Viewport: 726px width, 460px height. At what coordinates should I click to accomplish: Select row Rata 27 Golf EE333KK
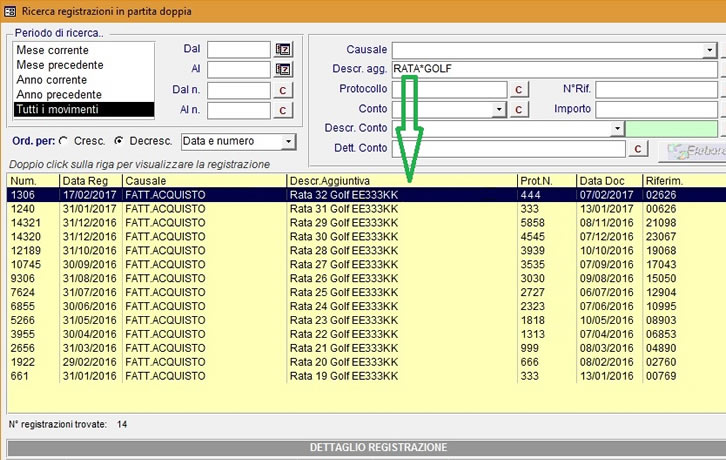(367, 264)
